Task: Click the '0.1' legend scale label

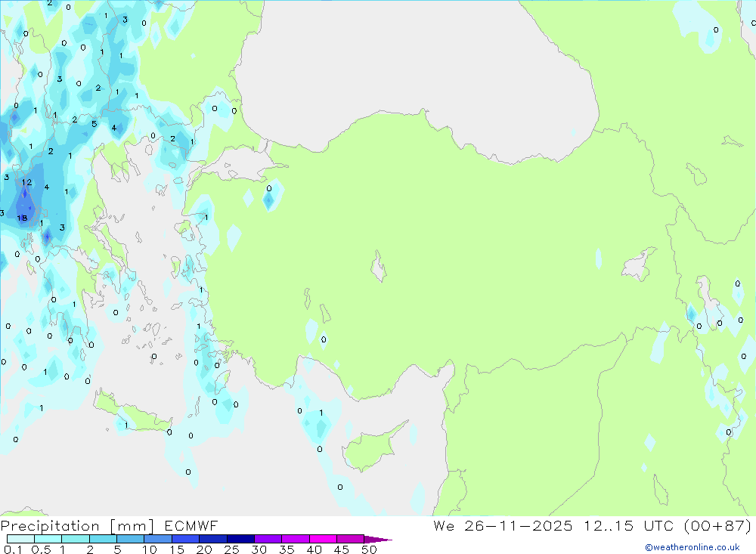Action: coord(13,549)
